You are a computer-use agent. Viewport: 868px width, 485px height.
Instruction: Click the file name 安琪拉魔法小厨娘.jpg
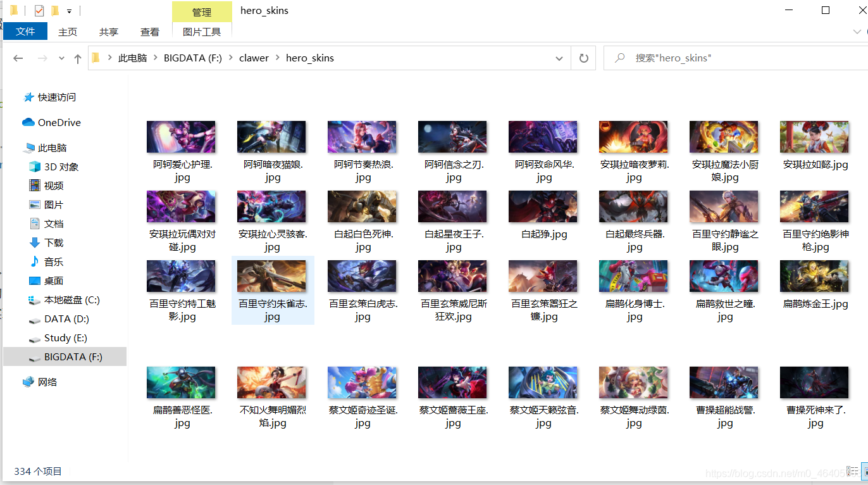tap(725, 171)
